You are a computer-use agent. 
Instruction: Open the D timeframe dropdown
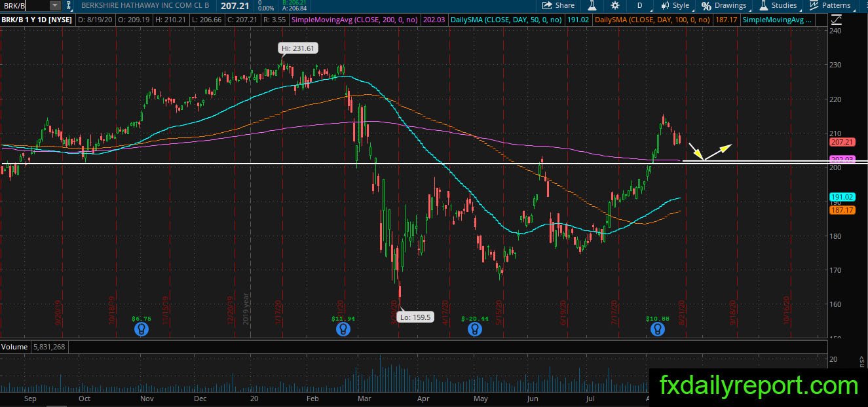641,5
